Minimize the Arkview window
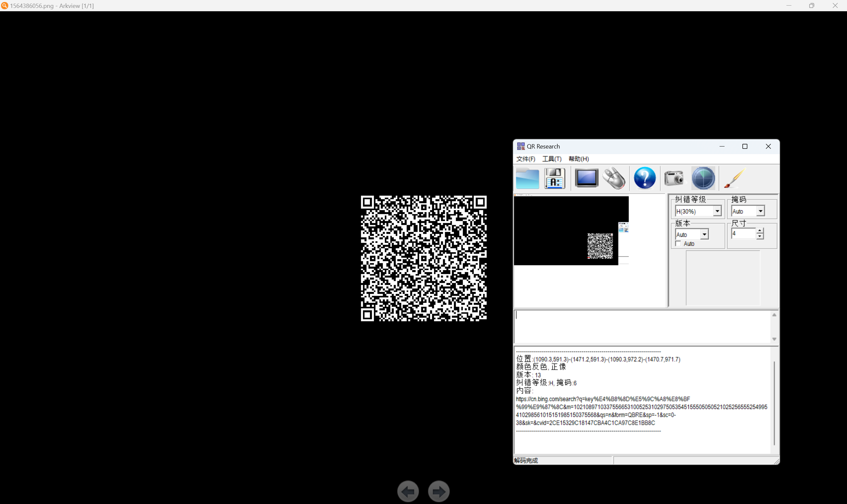The width and height of the screenshot is (847, 504). pyautogui.click(x=789, y=5)
